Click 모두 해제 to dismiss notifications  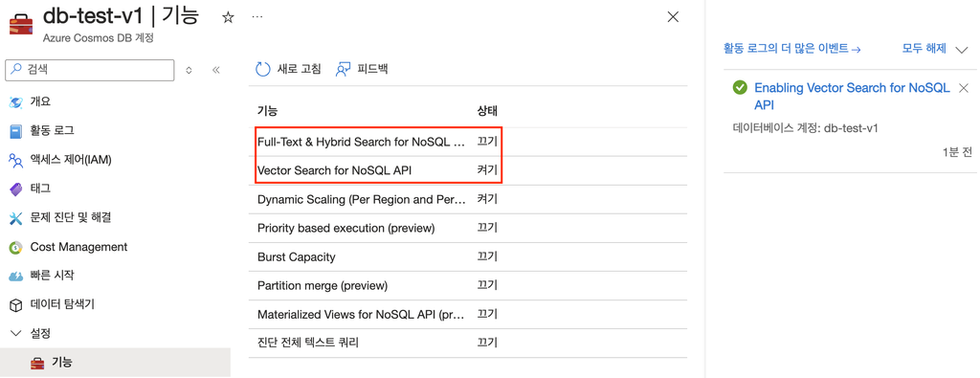[x=924, y=48]
